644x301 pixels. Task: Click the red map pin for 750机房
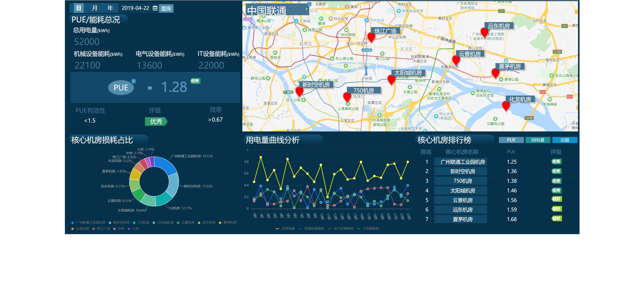point(347,97)
